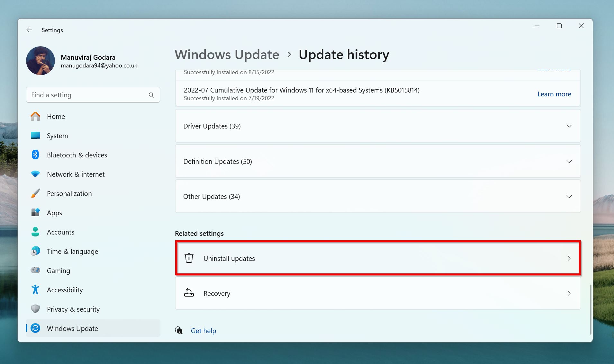Click the Home house icon
Screen dimensions: 614x364
[35, 116]
